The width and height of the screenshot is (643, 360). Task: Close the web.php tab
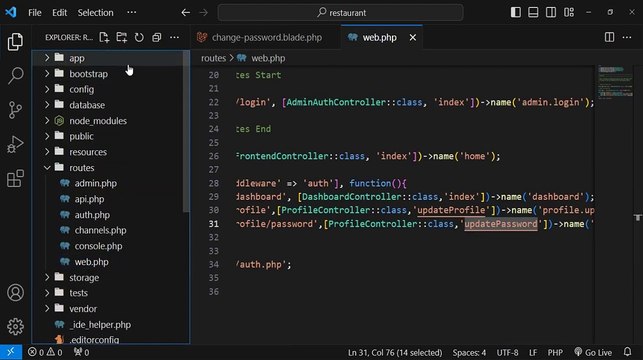coord(413,37)
